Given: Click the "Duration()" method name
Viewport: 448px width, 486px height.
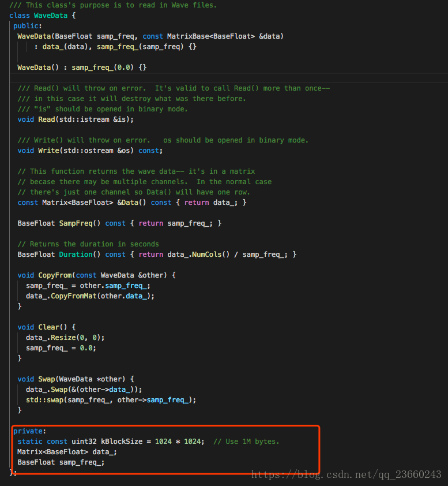Looking at the screenshot, I should click(x=80, y=255).
